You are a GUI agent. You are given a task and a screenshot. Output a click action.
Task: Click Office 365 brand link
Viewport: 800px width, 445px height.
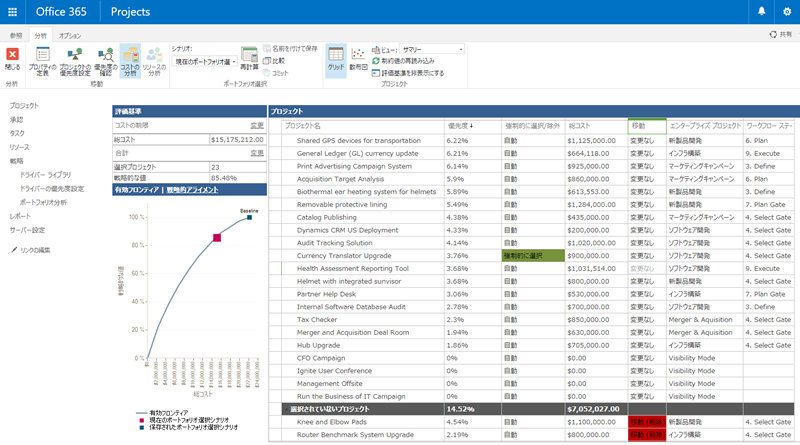coord(61,12)
